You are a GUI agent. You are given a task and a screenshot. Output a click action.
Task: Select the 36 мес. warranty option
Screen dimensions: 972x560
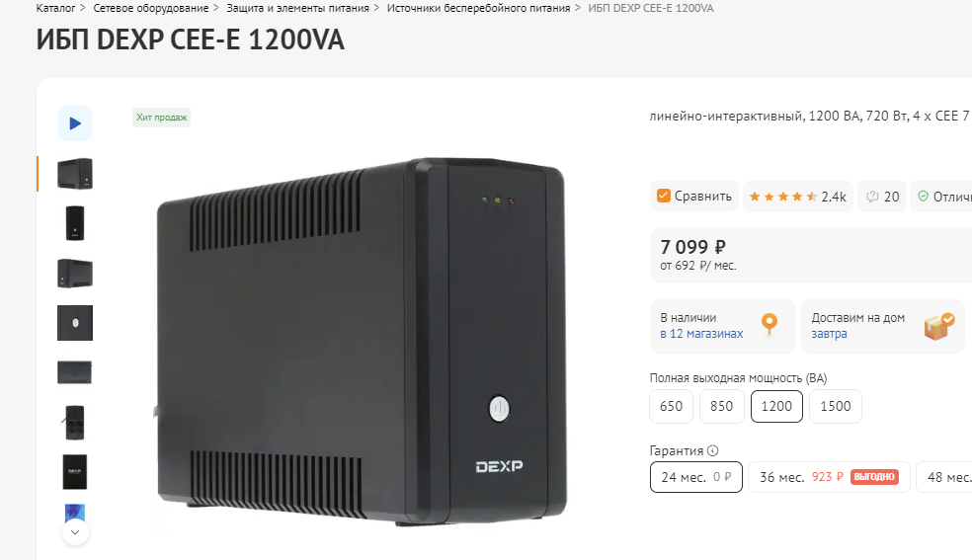click(x=829, y=477)
